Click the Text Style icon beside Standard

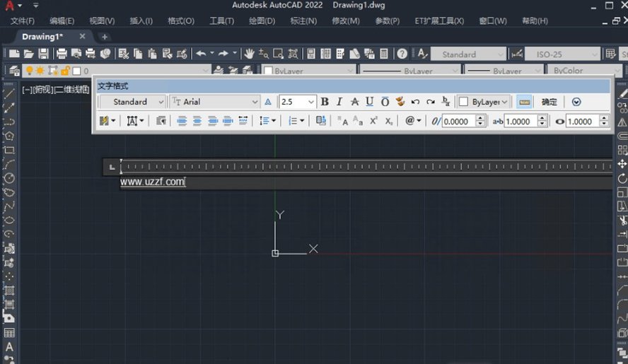pos(422,54)
